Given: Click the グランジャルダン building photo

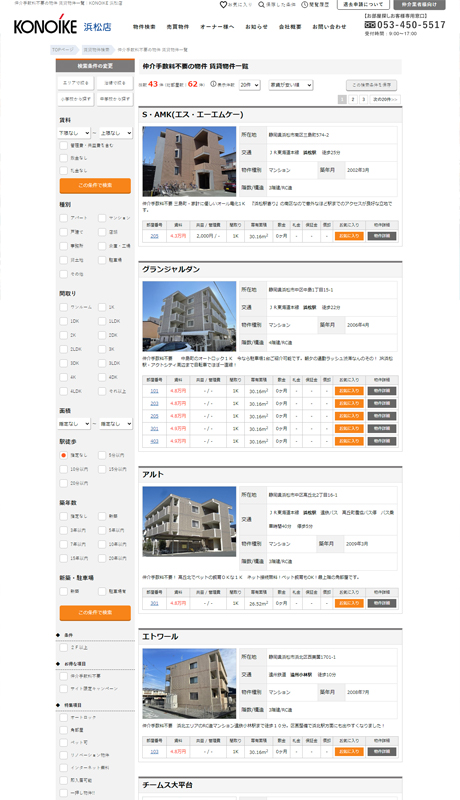Looking at the screenshot, I should [x=189, y=316].
